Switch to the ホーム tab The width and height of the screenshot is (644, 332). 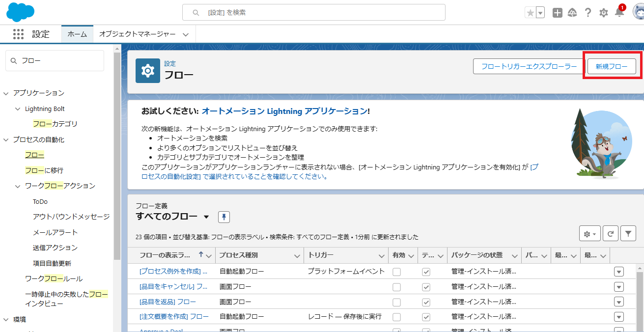[x=77, y=34]
